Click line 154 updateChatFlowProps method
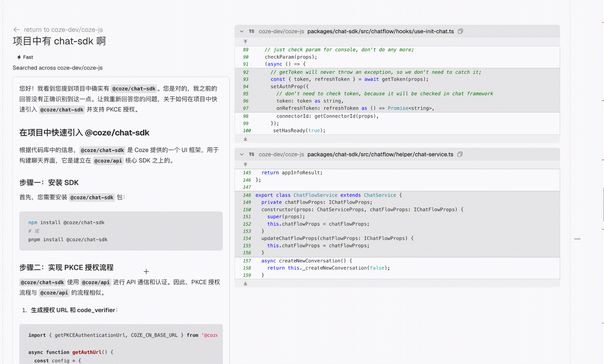Viewport: 604px width, 364px height. (338, 238)
